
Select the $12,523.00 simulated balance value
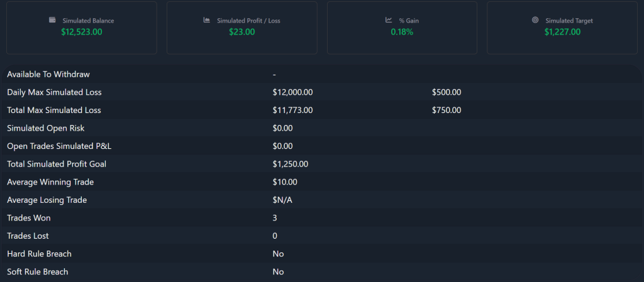pyautogui.click(x=82, y=32)
